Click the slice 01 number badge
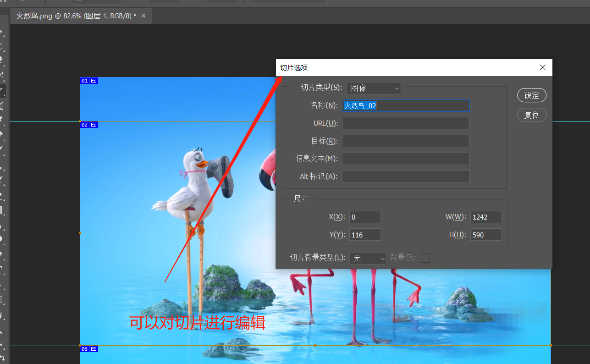Image resolution: width=590 pixels, height=364 pixels. pos(84,81)
